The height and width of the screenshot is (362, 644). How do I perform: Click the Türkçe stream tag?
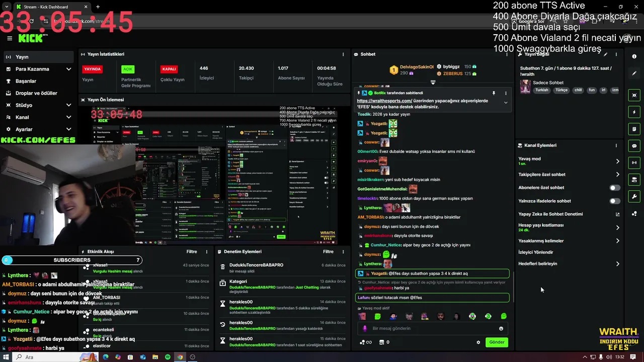tap(561, 90)
